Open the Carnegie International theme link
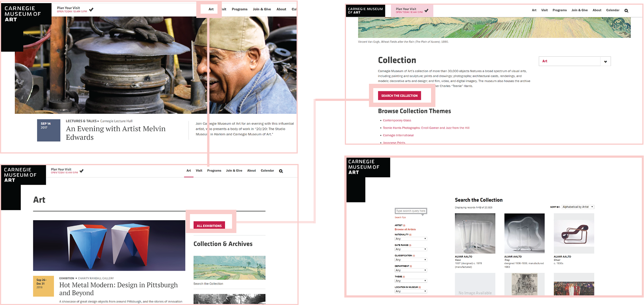The height and width of the screenshot is (305, 644). coord(398,135)
